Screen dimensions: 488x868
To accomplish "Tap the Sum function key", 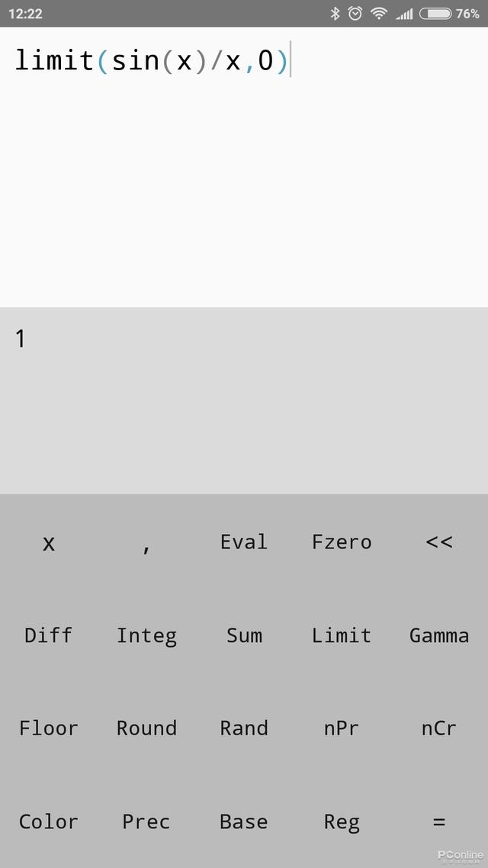I will [244, 635].
